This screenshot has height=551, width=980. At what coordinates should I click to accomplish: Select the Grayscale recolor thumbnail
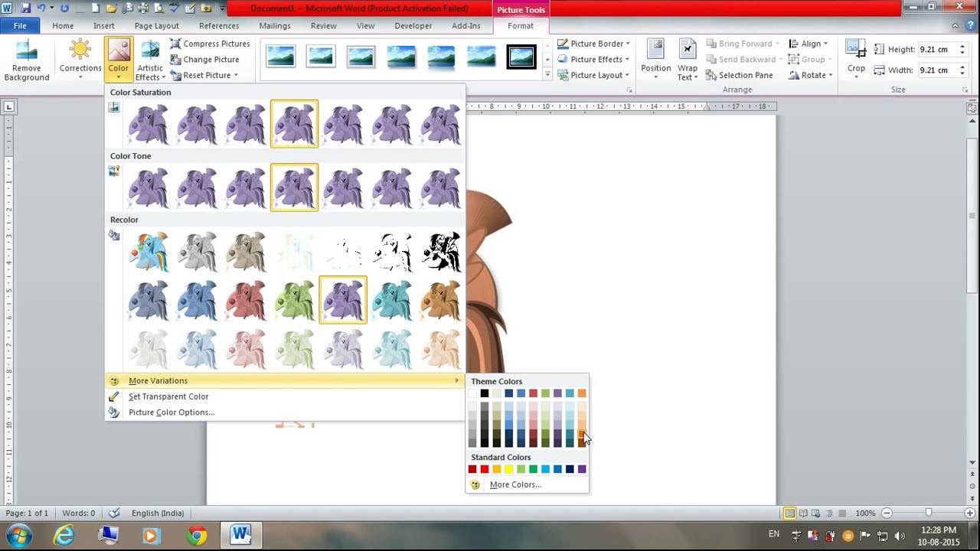click(198, 251)
